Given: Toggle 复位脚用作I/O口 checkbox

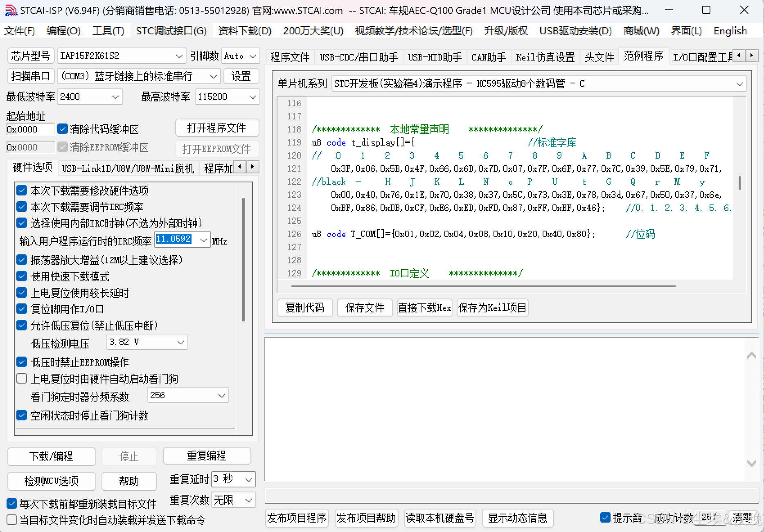Looking at the screenshot, I should (x=22, y=309).
